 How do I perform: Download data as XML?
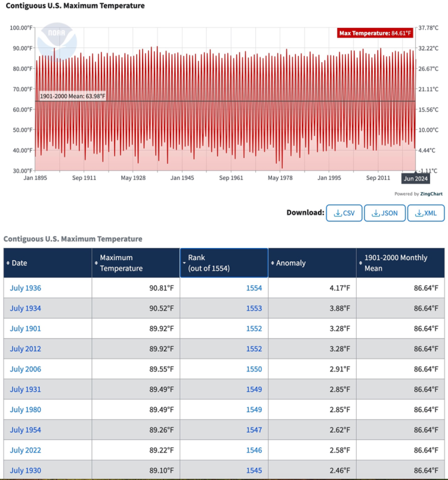coord(425,213)
